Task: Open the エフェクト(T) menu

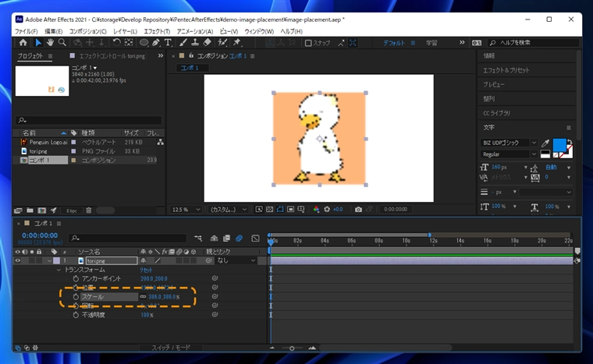Action: [157, 31]
